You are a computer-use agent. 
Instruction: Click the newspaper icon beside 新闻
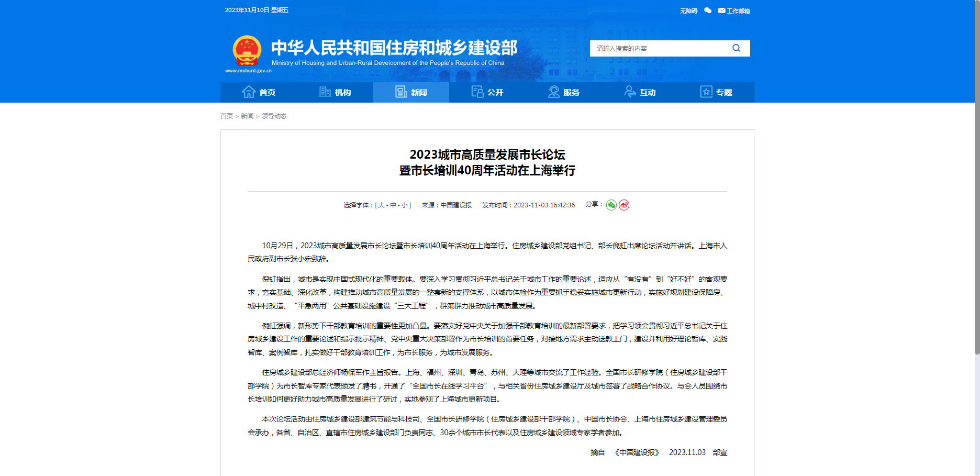(x=401, y=92)
